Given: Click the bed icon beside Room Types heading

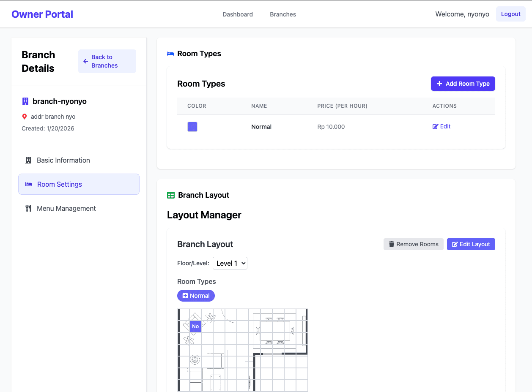Looking at the screenshot, I should click(170, 53).
